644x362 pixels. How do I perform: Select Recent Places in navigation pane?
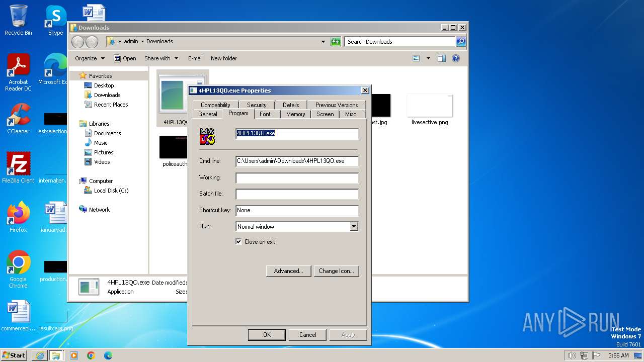[111, 105]
